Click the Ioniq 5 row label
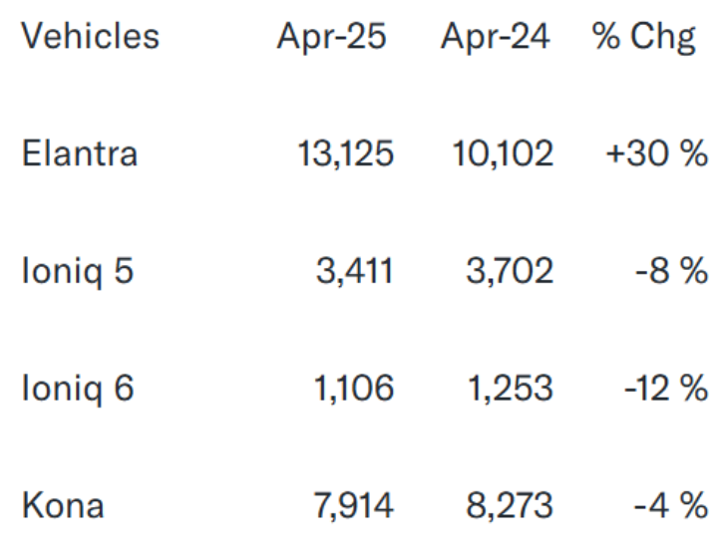 (x=76, y=271)
